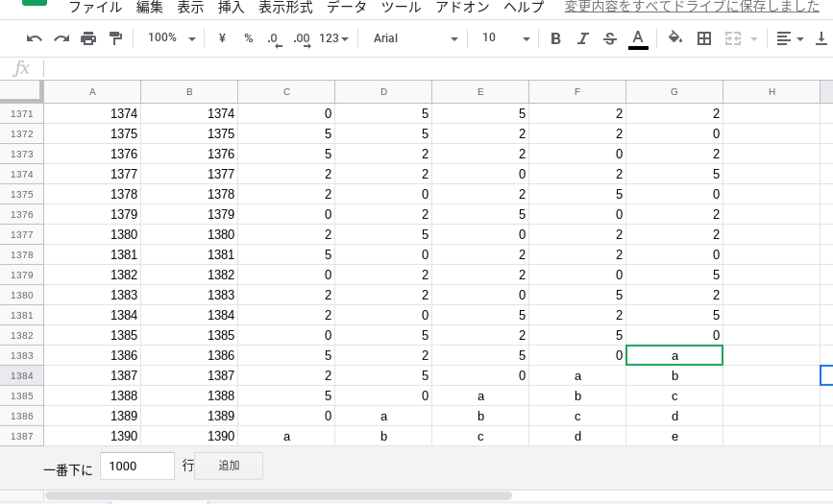Format as percent
This screenshot has height=504, width=833.
pyautogui.click(x=248, y=37)
